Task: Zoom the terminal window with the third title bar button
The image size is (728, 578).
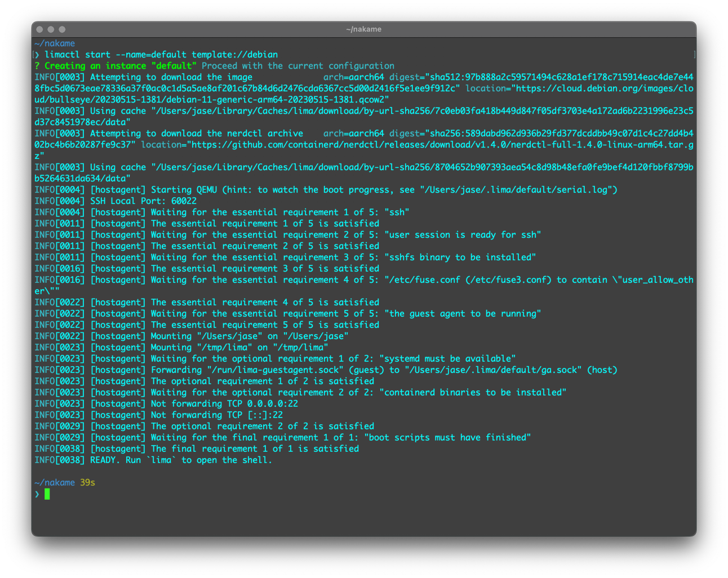Action: pos(62,29)
